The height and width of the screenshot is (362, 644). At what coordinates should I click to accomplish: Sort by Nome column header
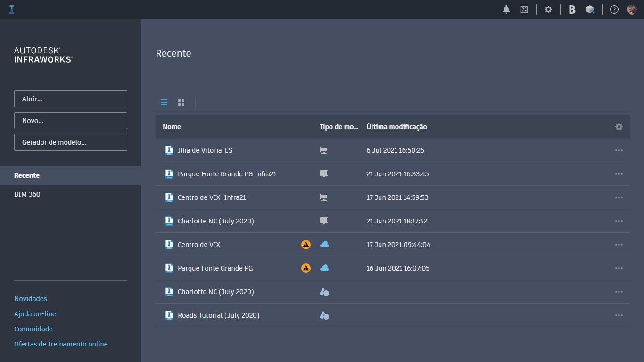click(172, 127)
